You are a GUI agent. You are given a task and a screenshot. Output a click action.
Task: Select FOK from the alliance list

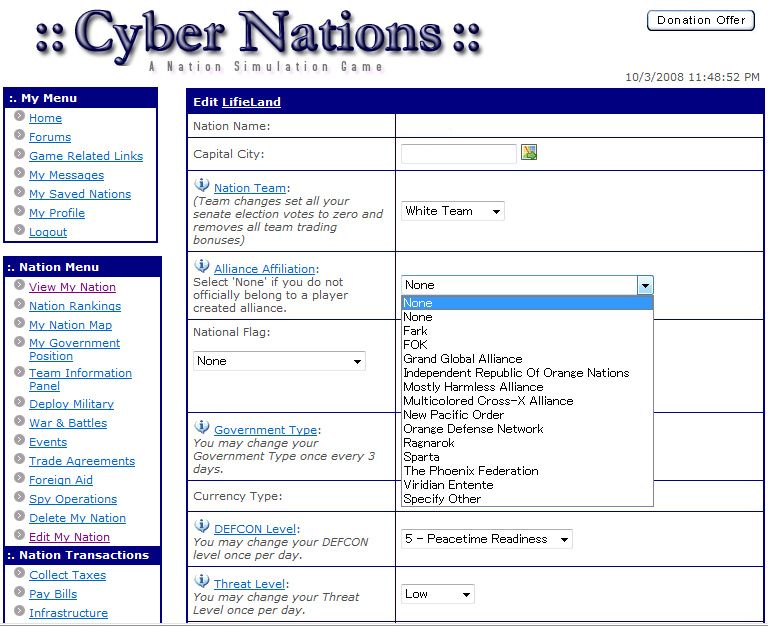pos(527,345)
